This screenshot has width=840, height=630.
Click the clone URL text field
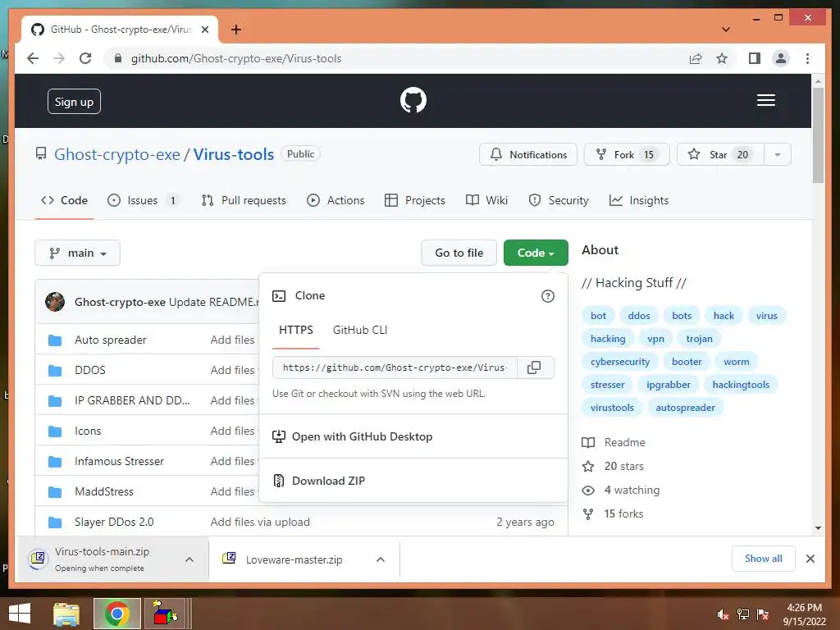tap(395, 367)
